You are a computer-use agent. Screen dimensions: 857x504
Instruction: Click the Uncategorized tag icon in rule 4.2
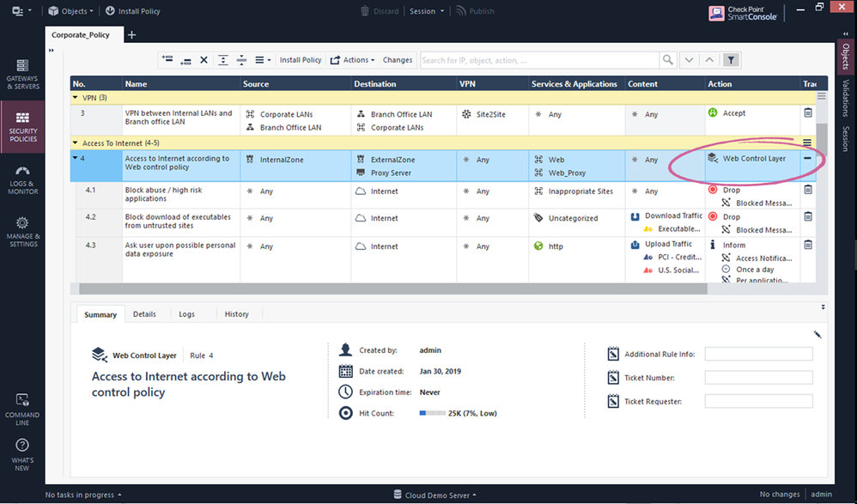click(x=538, y=218)
